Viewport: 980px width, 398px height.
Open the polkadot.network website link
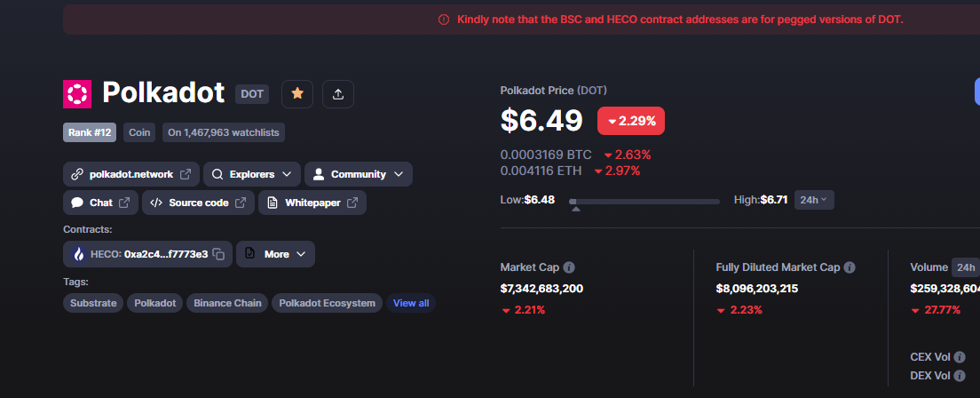(x=131, y=174)
